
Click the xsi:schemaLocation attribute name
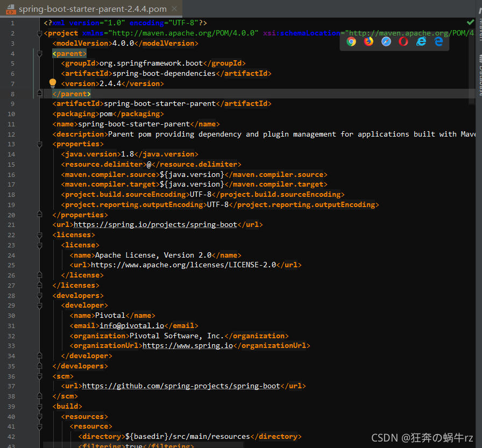tap(302, 33)
